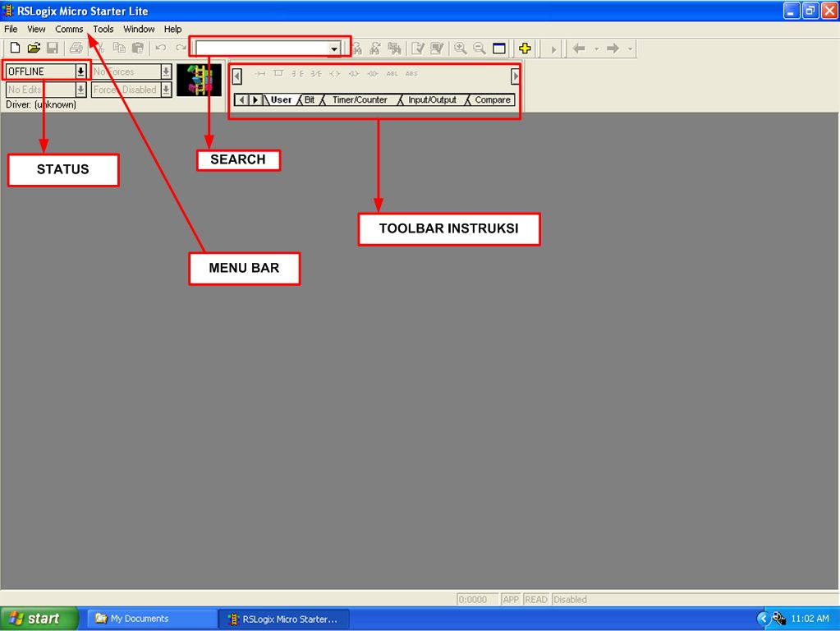Click the small play arrow toolbar icon
This screenshot has width=840, height=631.
click(553, 48)
